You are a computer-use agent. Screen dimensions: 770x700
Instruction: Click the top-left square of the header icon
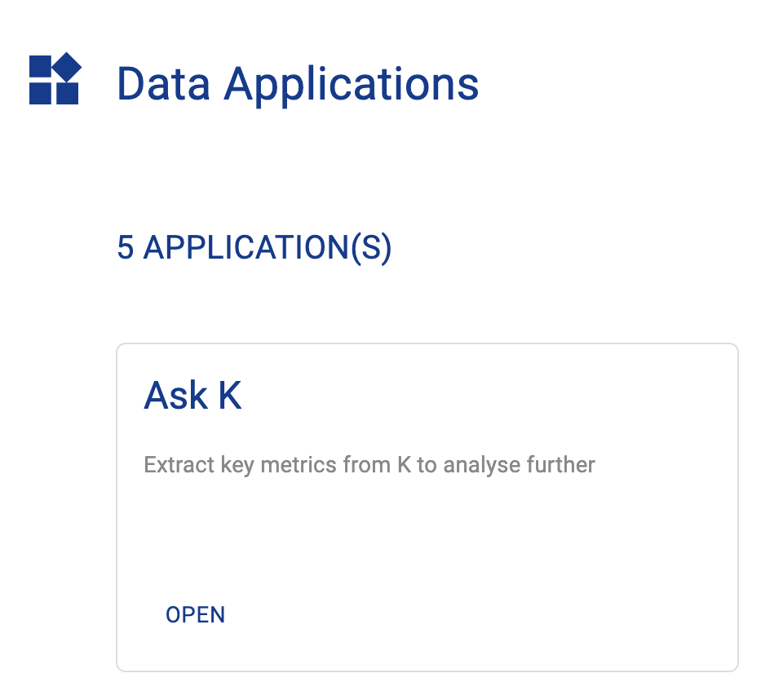pyautogui.click(x=40, y=66)
